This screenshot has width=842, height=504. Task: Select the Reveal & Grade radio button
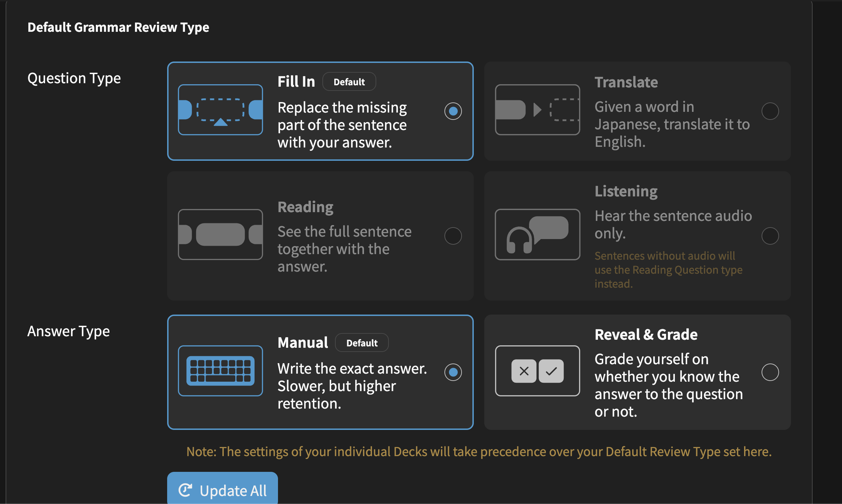tap(770, 372)
